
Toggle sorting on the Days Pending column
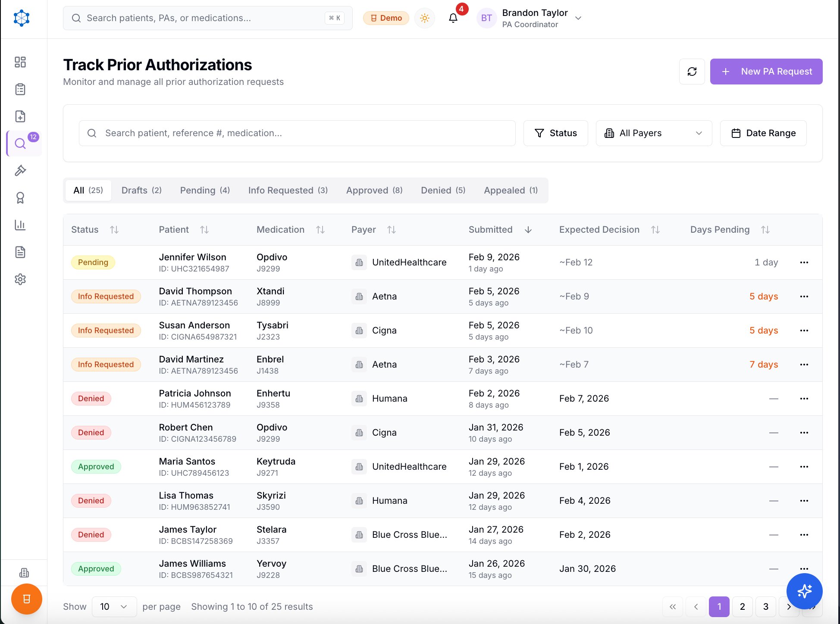point(765,230)
